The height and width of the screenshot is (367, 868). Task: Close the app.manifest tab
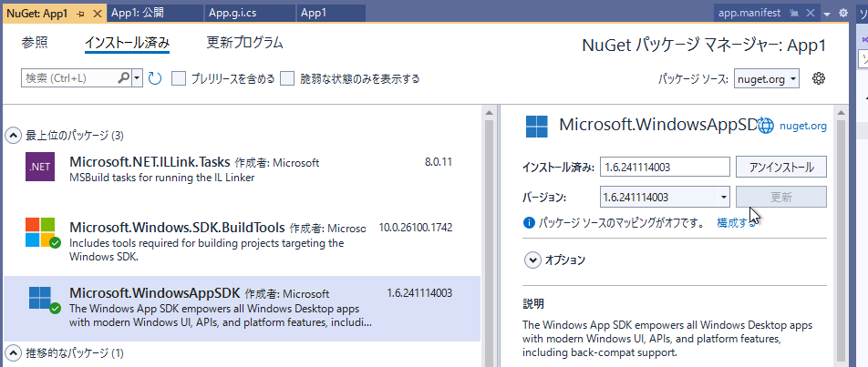click(811, 14)
